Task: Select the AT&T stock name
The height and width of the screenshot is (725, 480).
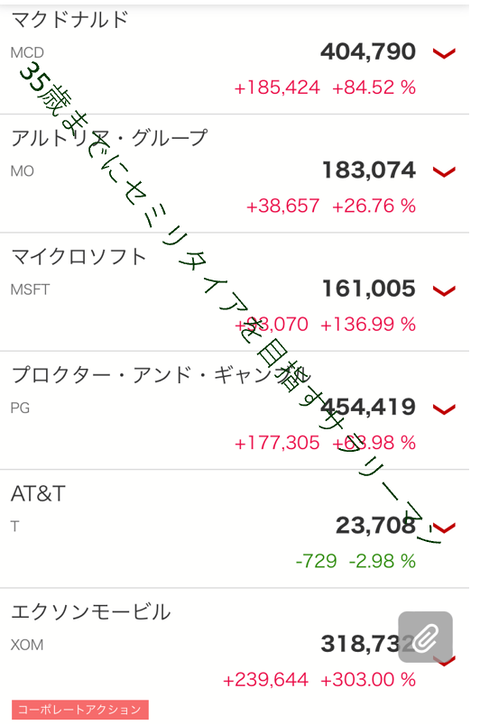Action: (38, 494)
